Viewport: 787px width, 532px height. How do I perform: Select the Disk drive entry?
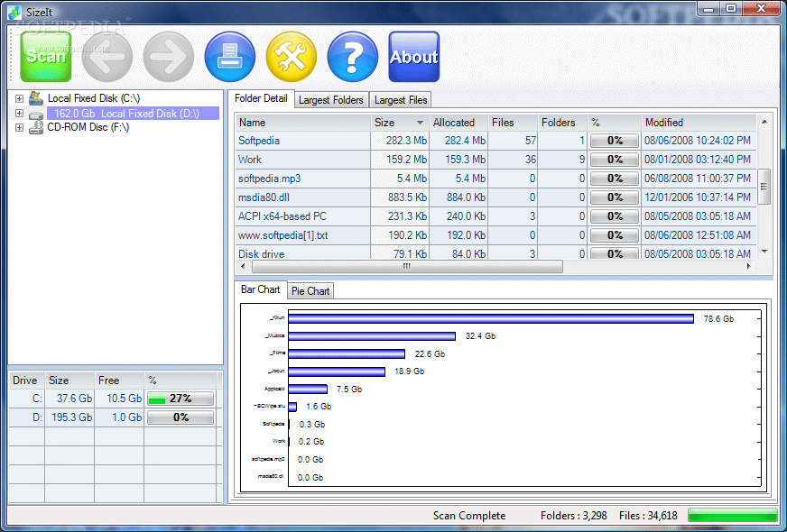coord(495,253)
